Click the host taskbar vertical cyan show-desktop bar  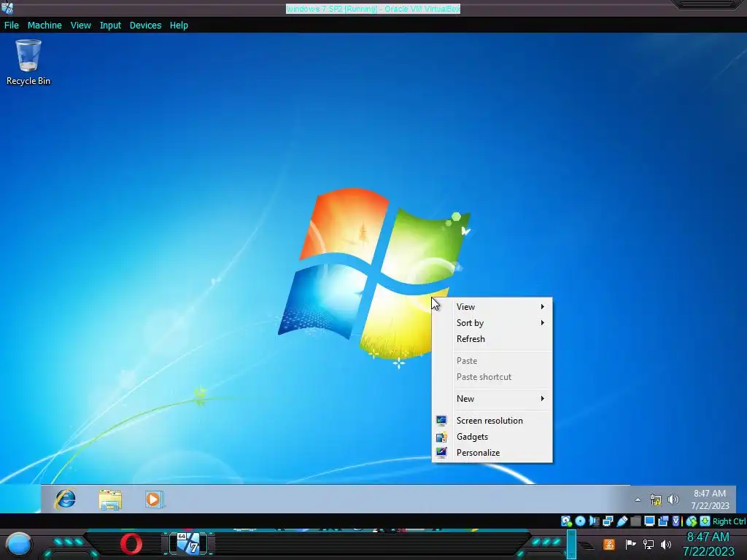click(x=571, y=544)
